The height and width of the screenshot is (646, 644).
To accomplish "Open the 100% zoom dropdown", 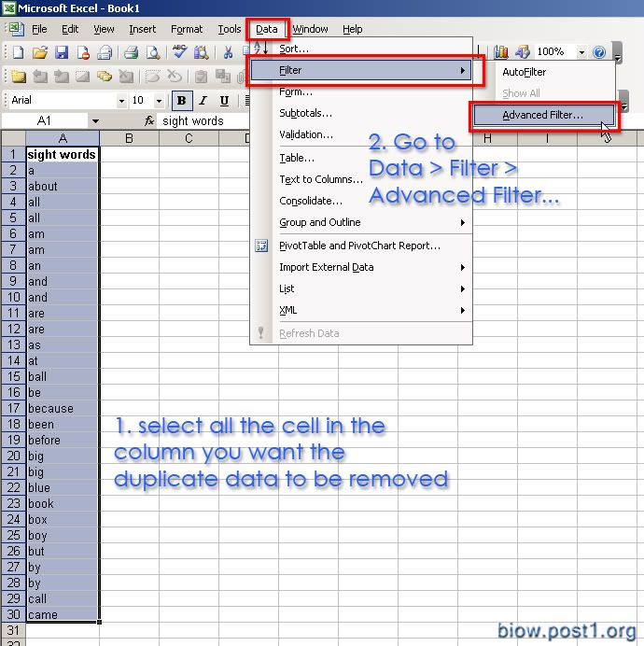I will coord(581,52).
